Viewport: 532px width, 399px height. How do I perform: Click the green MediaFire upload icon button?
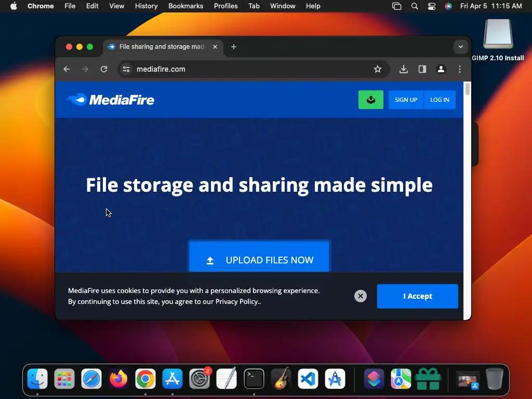pyautogui.click(x=370, y=100)
